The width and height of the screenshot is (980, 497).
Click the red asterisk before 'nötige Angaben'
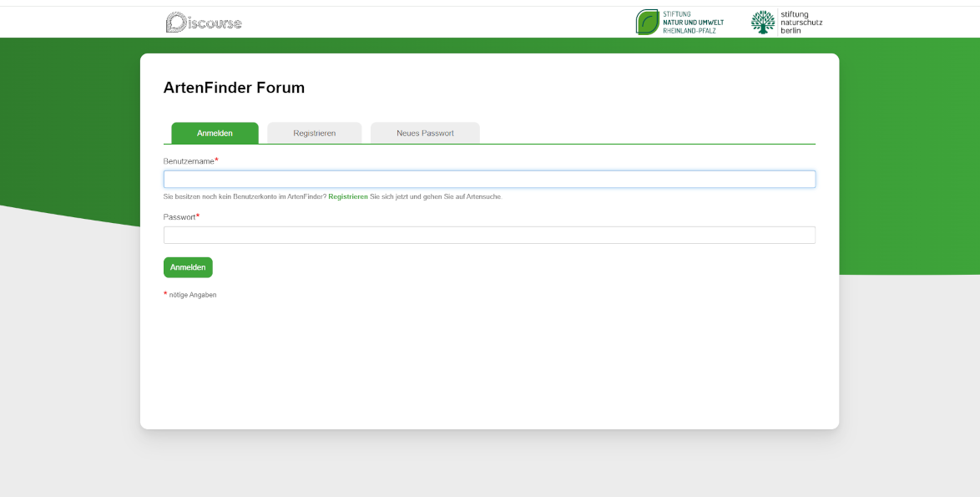[x=165, y=294]
